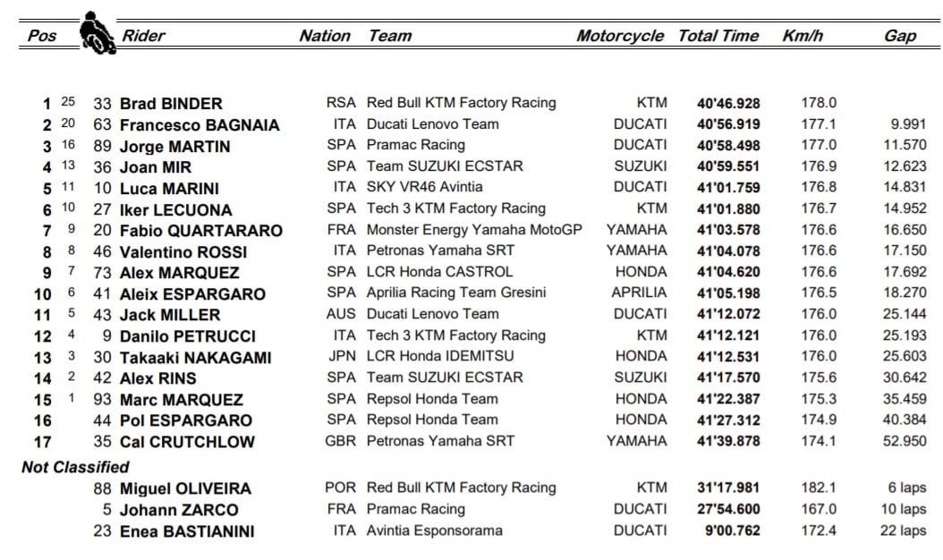Select Francesco BAGNAIA in the results
The image size is (943, 560).
pos(200,125)
